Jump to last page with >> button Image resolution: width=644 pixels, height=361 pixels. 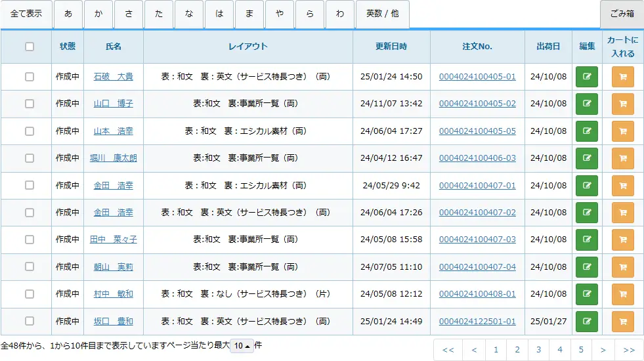(629, 350)
